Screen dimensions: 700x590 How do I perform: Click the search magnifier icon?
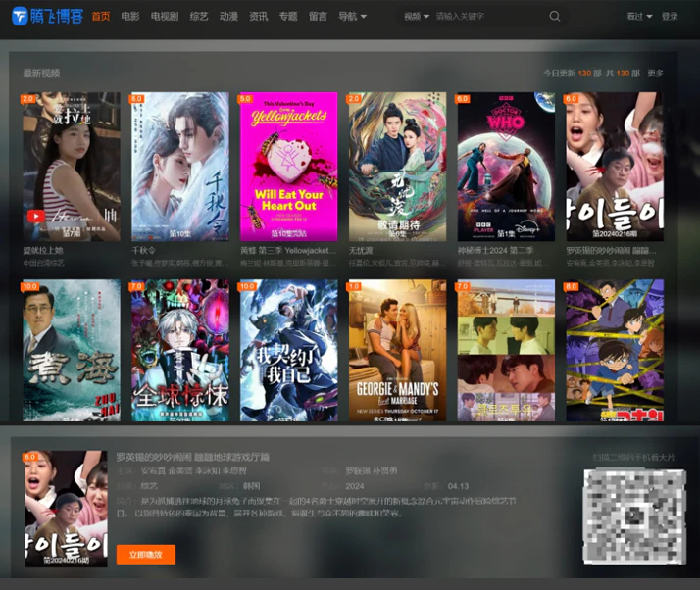[555, 17]
